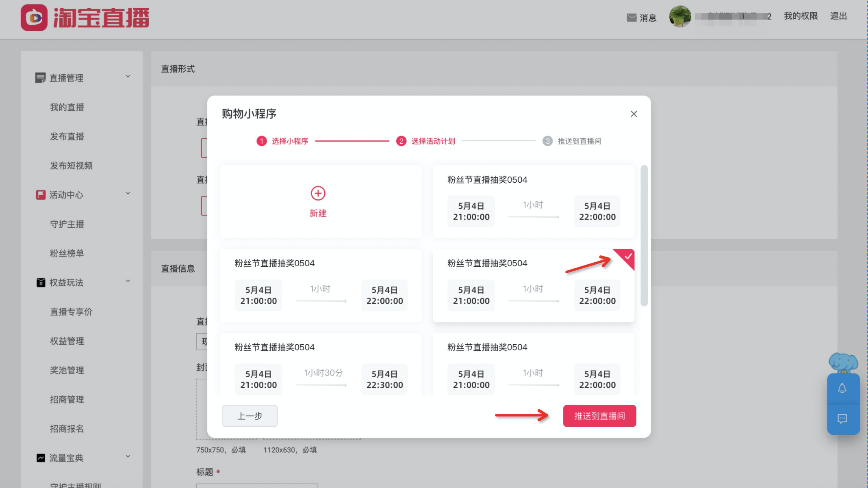The image size is (868, 488).
Task: Open the chat feedback floating icon
Action: 842,419
